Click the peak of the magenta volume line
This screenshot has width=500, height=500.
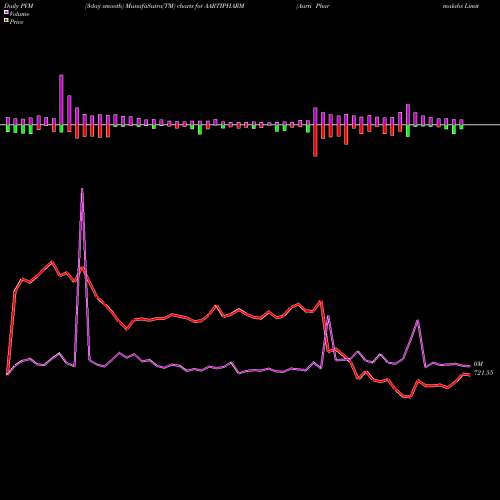(82, 189)
